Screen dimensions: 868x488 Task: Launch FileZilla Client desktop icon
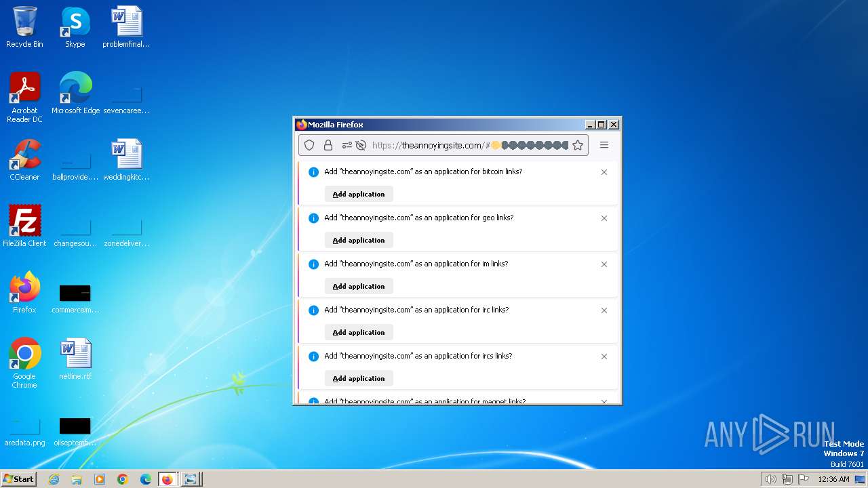24,226
